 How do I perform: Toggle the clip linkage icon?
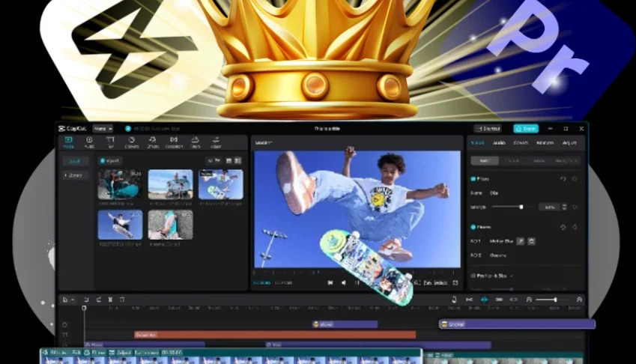tap(500, 300)
